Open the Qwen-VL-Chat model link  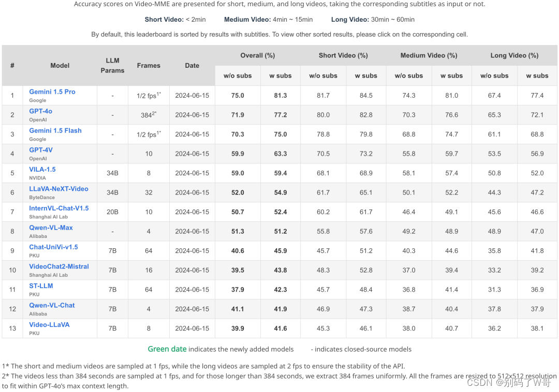point(52,305)
